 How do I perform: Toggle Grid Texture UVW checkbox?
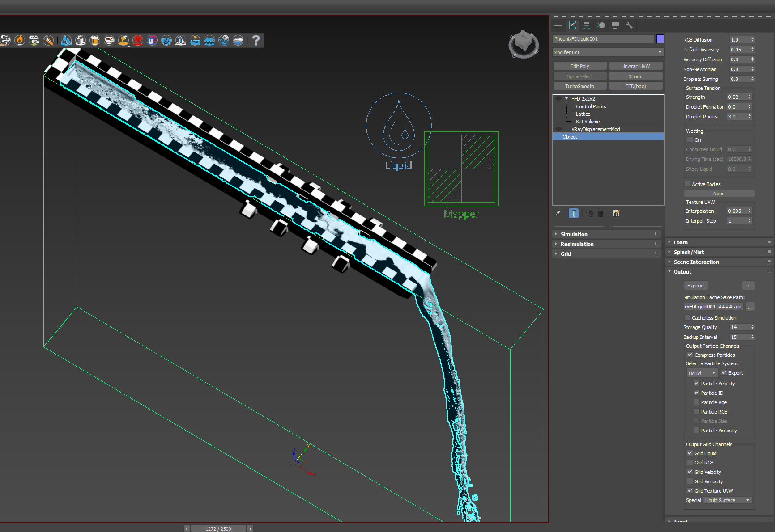tap(690, 491)
